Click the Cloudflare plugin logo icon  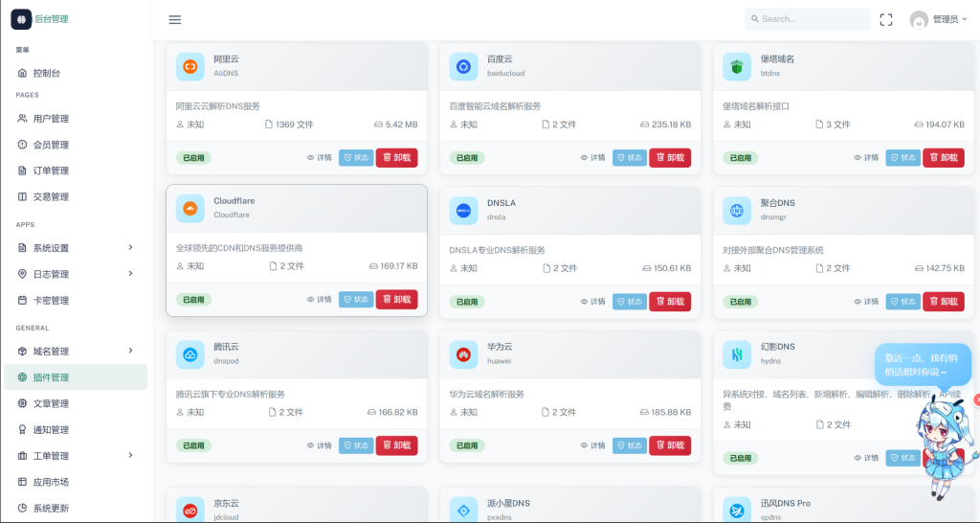190,209
